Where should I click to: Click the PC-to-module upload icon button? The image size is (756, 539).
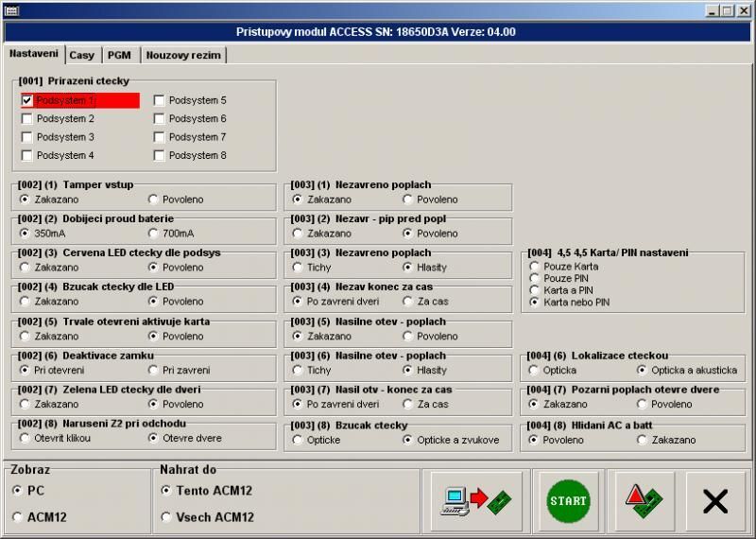[x=477, y=501]
